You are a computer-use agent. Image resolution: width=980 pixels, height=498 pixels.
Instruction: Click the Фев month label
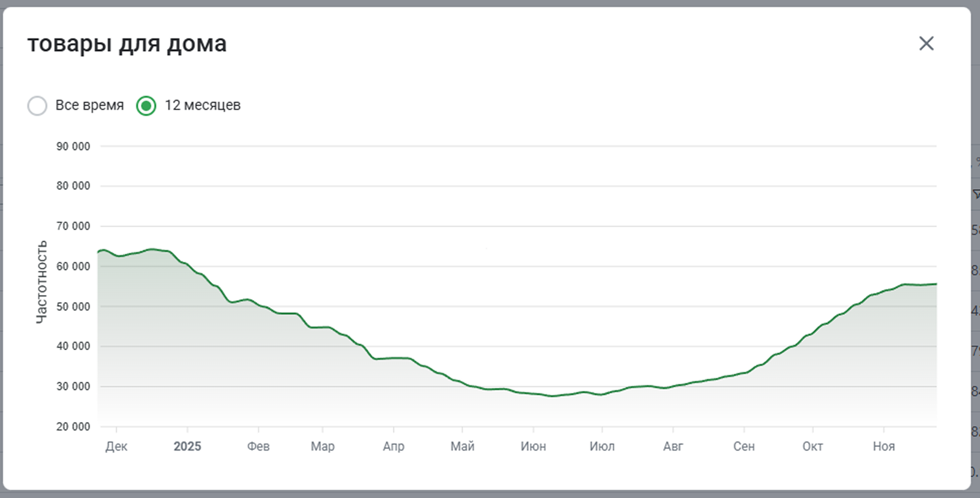258,446
